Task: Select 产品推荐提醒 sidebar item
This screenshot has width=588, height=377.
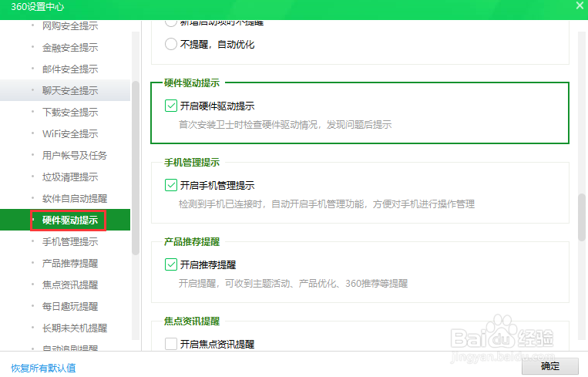Action: pyautogui.click(x=70, y=264)
